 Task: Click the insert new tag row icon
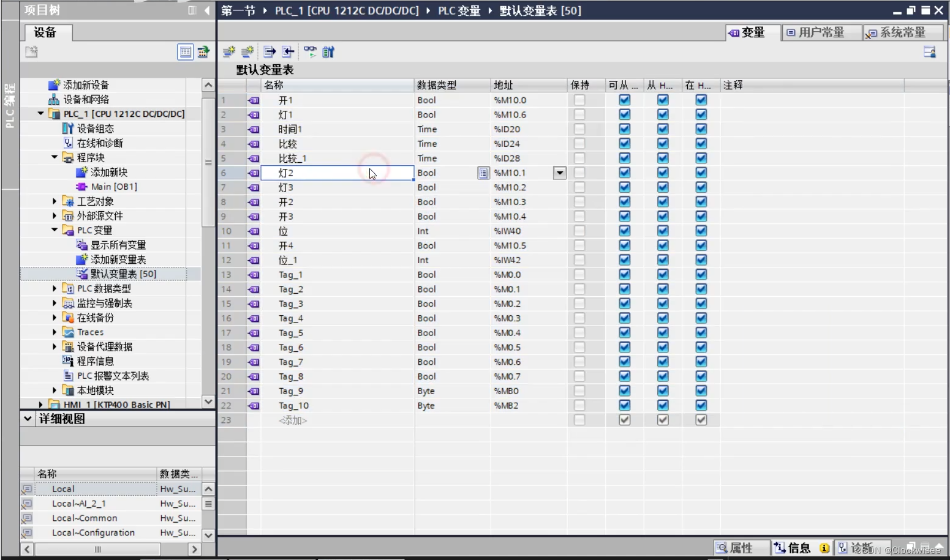229,52
